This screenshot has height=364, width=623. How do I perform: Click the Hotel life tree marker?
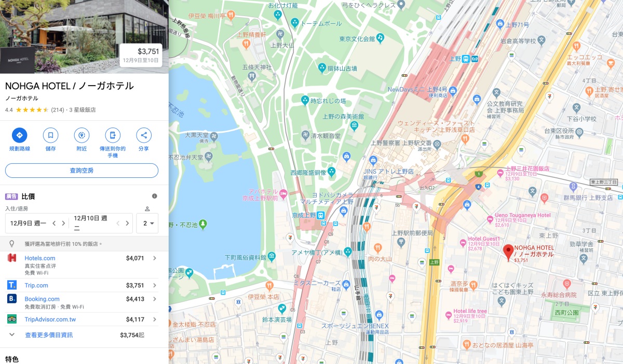448,315
